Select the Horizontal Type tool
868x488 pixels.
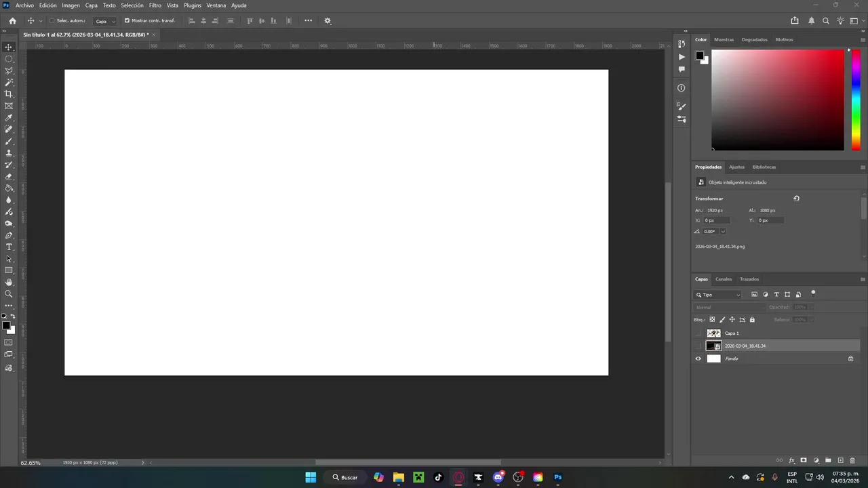[x=9, y=247]
